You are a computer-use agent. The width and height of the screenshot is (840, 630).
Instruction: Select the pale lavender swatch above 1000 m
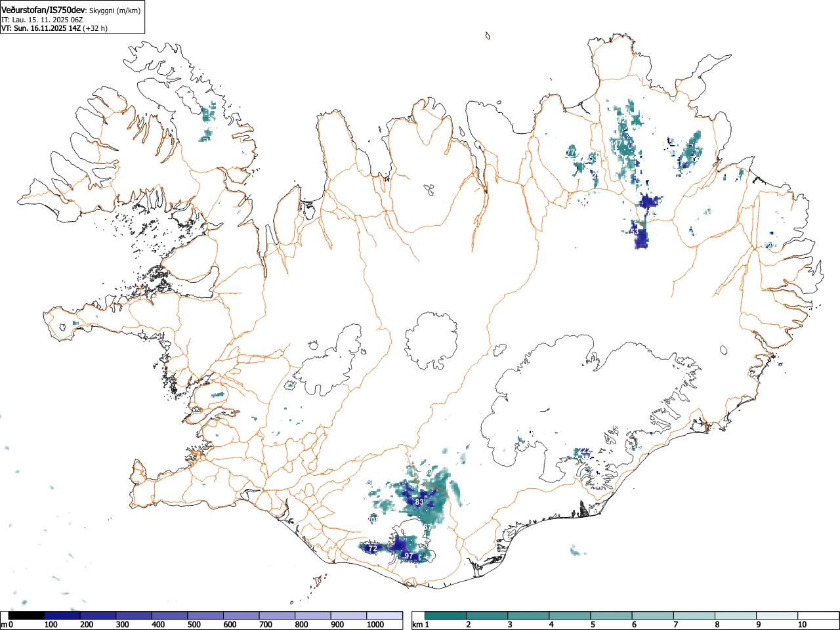coord(385,616)
